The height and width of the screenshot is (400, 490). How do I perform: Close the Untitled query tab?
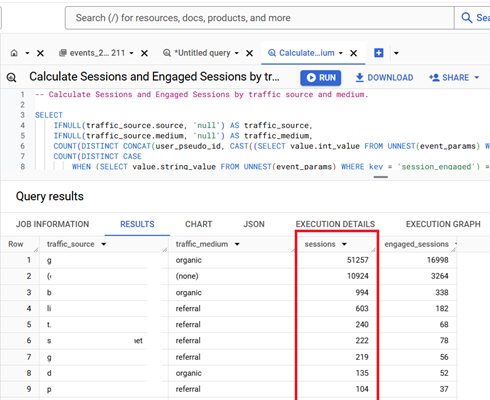coord(249,53)
